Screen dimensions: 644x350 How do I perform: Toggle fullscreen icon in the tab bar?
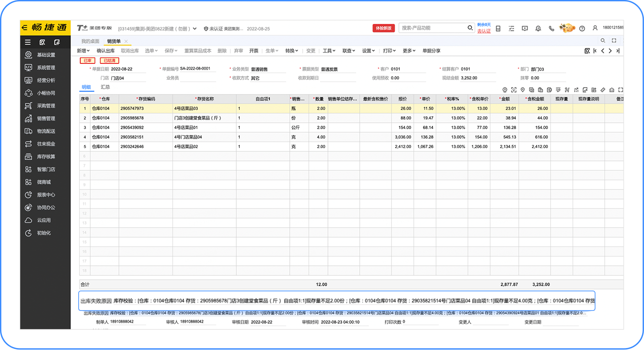tap(614, 41)
